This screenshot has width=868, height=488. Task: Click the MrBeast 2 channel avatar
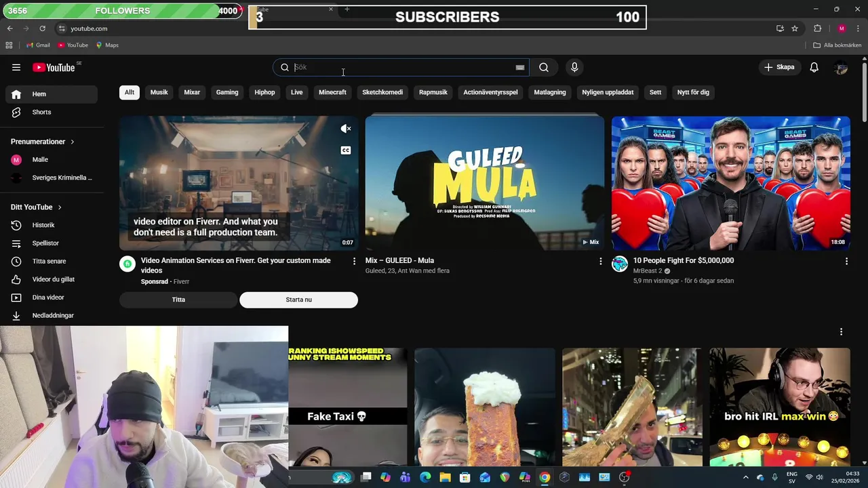tap(620, 264)
